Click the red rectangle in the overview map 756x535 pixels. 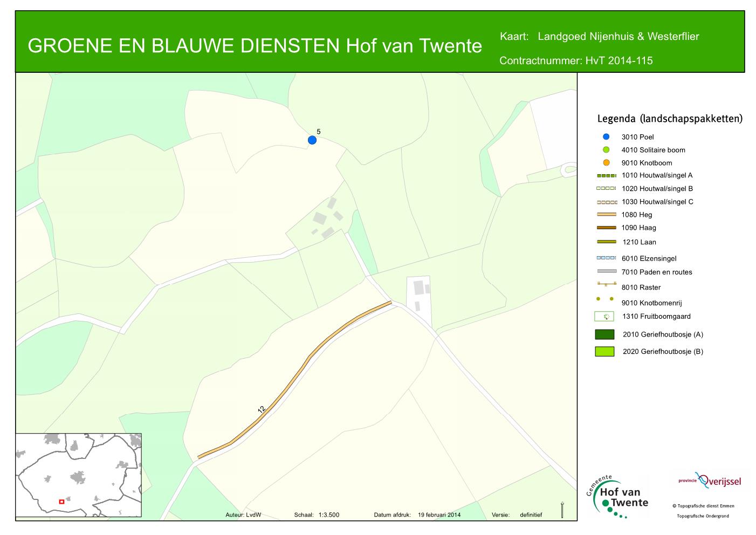pos(61,502)
